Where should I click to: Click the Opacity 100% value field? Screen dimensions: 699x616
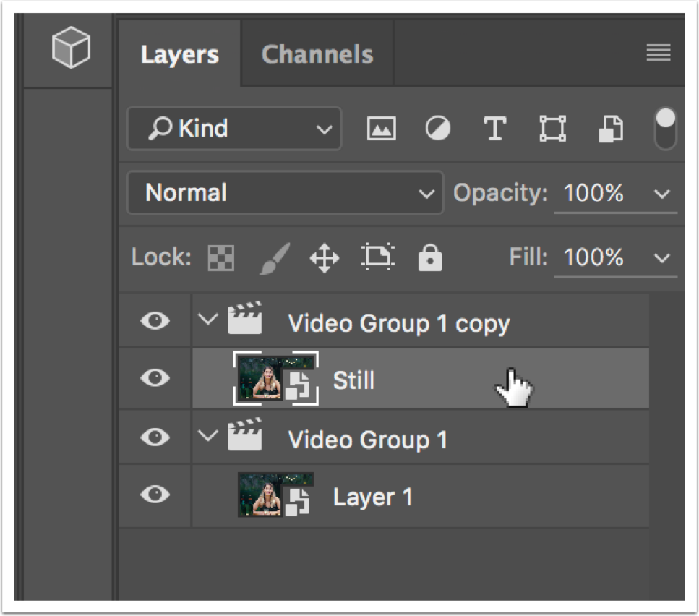click(x=593, y=193)
